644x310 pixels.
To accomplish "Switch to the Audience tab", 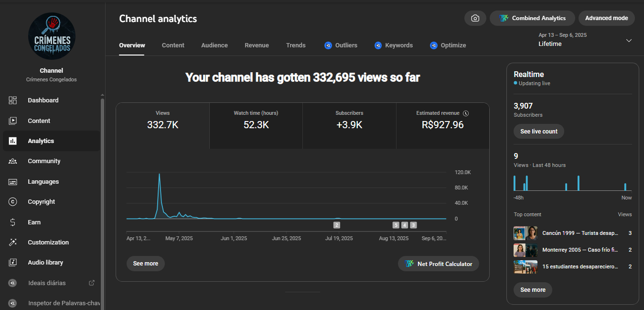I will [214, 45].
